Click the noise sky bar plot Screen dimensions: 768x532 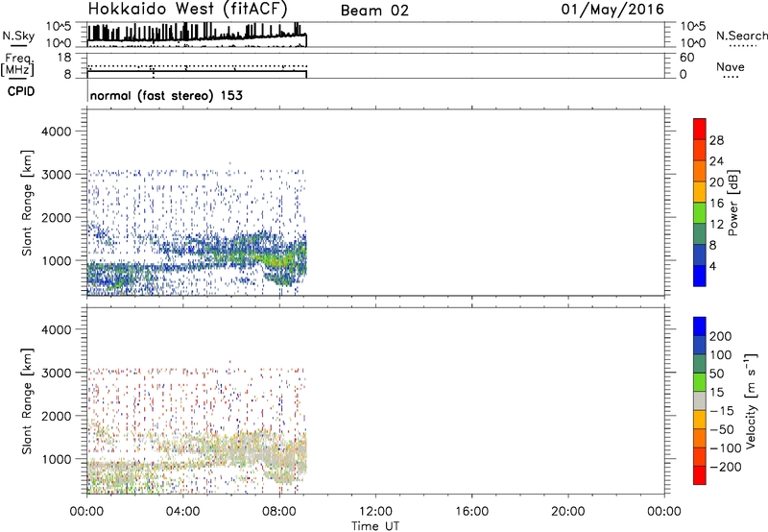coord(197,35)
